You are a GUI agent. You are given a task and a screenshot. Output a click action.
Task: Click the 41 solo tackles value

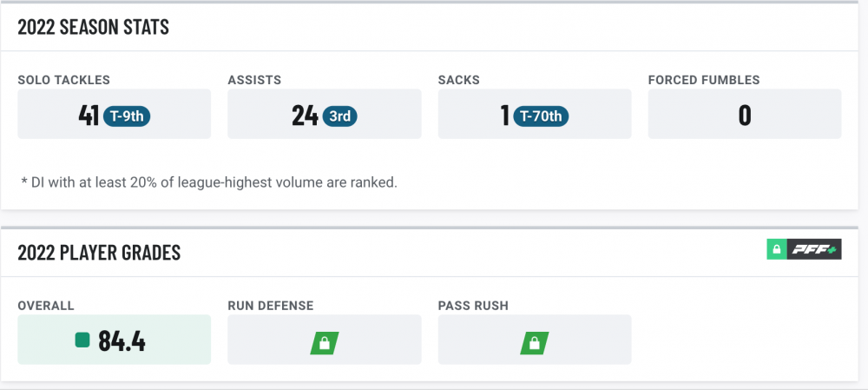click(x=88, y=116)
